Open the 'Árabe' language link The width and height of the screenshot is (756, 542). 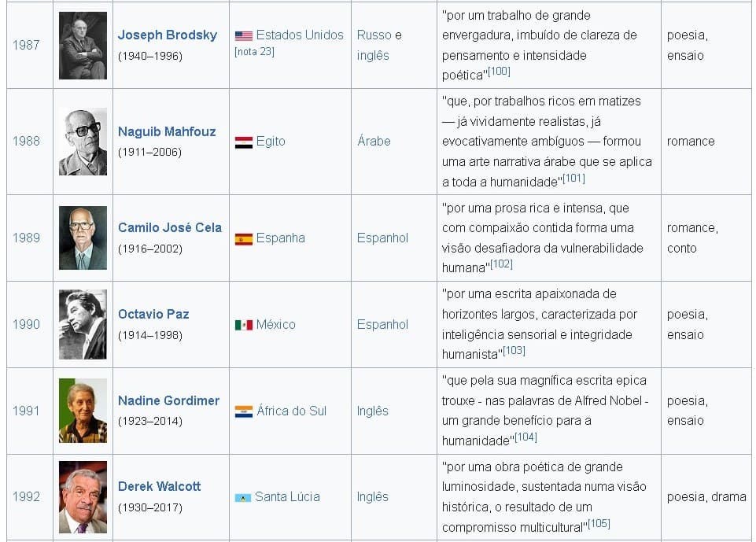tap(374, 142)
